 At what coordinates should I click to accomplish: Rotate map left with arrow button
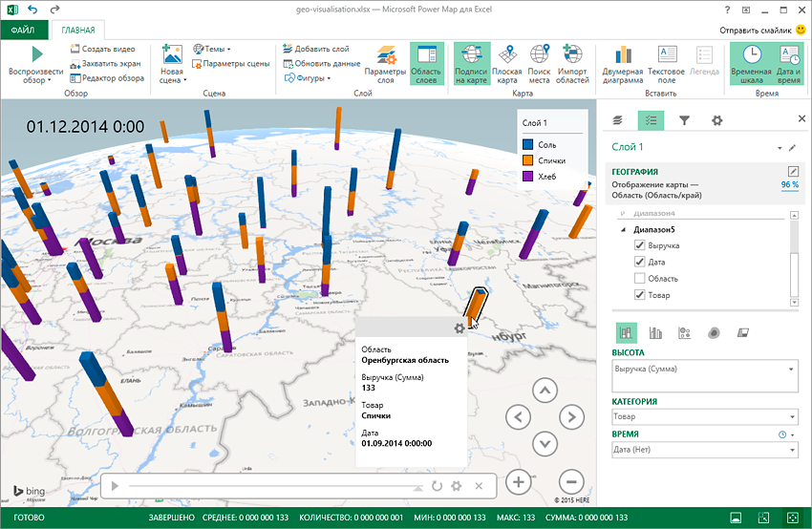(518, 417)
